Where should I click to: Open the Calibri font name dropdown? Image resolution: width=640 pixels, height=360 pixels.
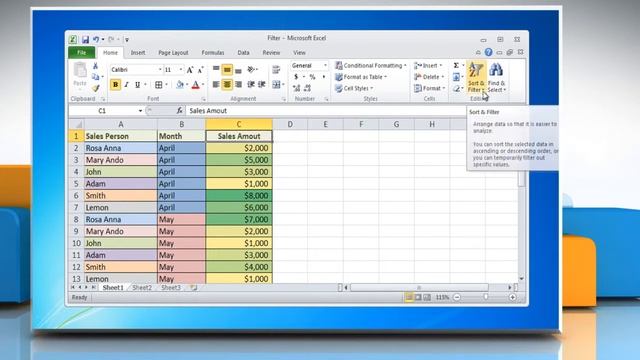[x=160, y=70]
